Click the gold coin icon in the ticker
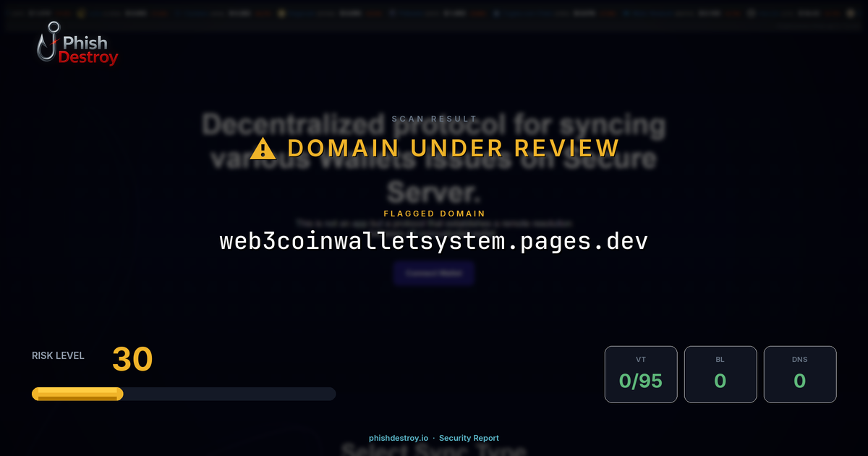This screenshot has width=868, height=456. (x=80, y=12)
